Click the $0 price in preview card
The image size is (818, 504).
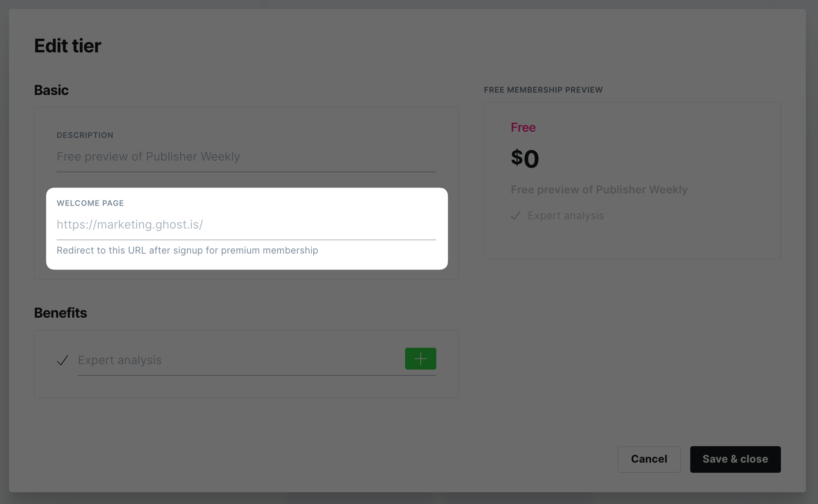click(525, 158)
